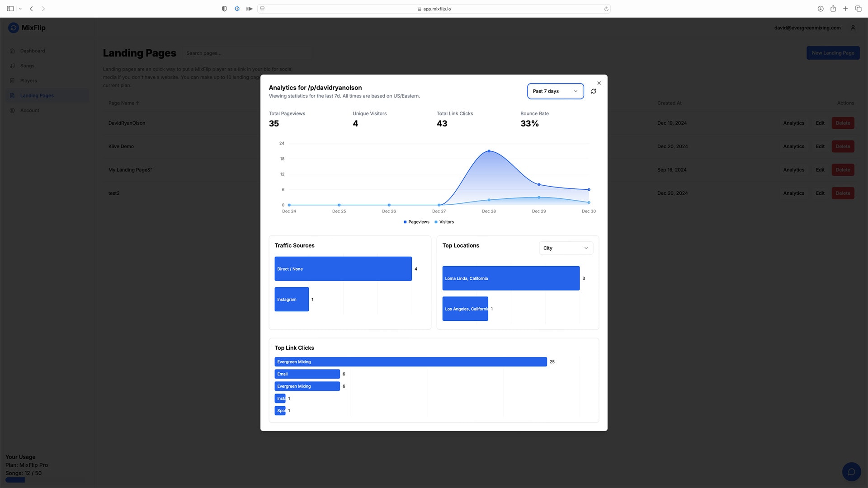Screen dimensions: 868x488
Task: Refresh analytics data icon
Action: pos(594,91)
